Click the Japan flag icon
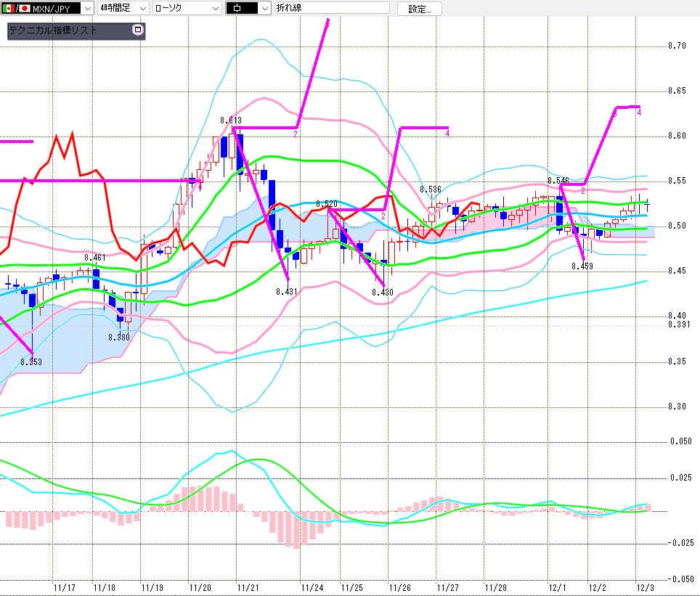The image size is (700, 596). [24, 9]
